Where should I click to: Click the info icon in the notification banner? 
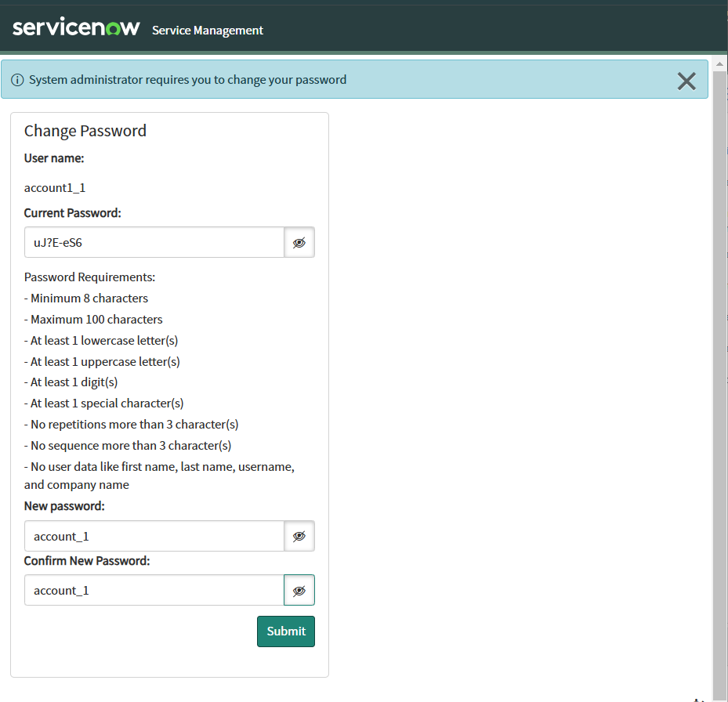17,80
